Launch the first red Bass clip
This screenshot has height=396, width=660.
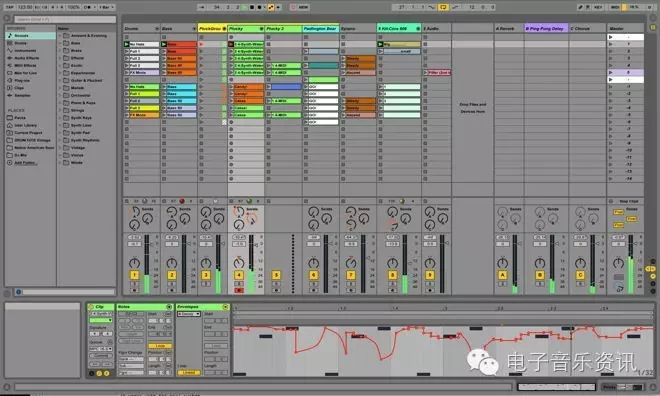[x=164, y=44]
